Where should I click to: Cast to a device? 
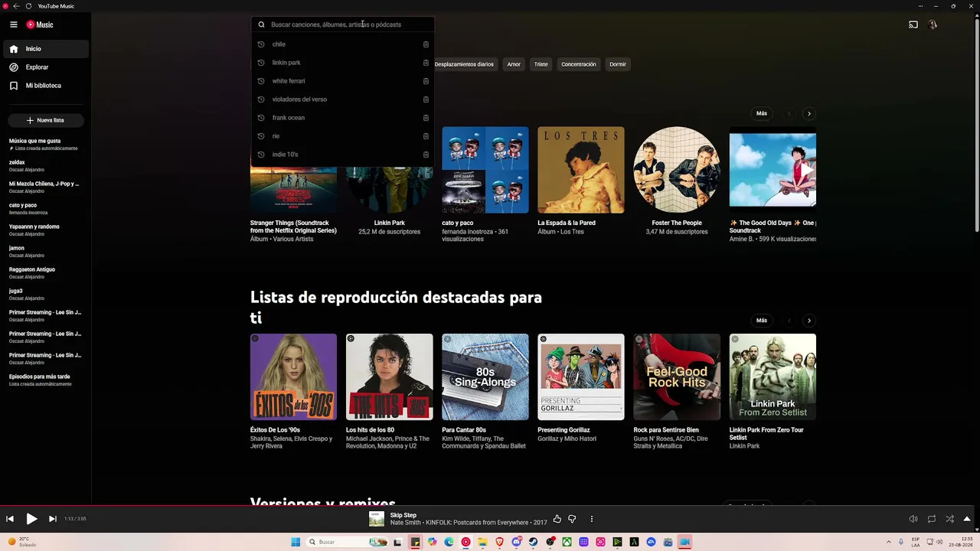913,24
